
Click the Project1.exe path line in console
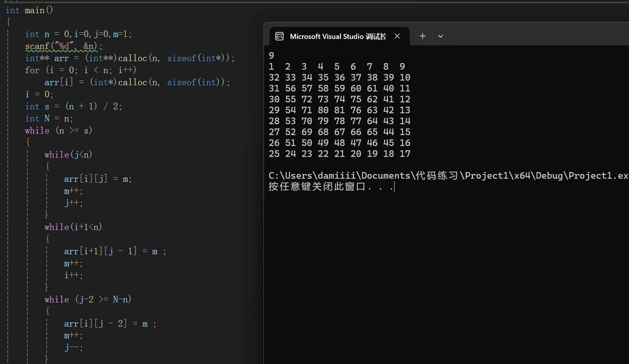point(448,176)
